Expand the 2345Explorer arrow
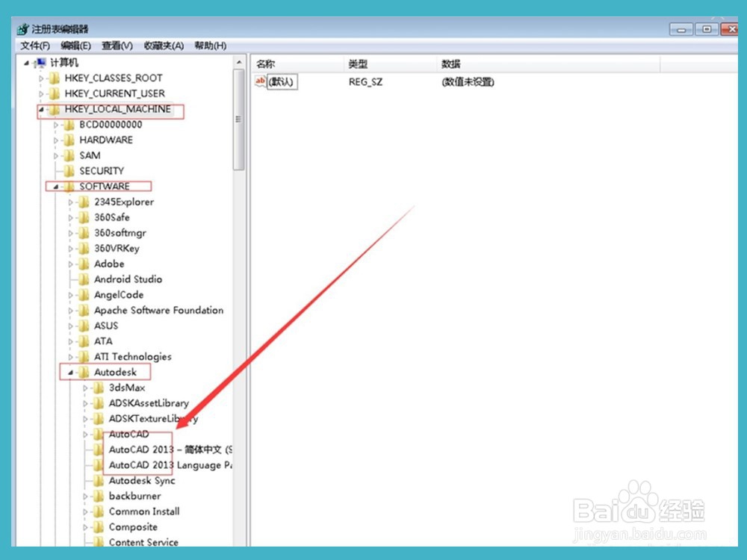Viewport: 747px width, 560px height. (x=70, y=202)
